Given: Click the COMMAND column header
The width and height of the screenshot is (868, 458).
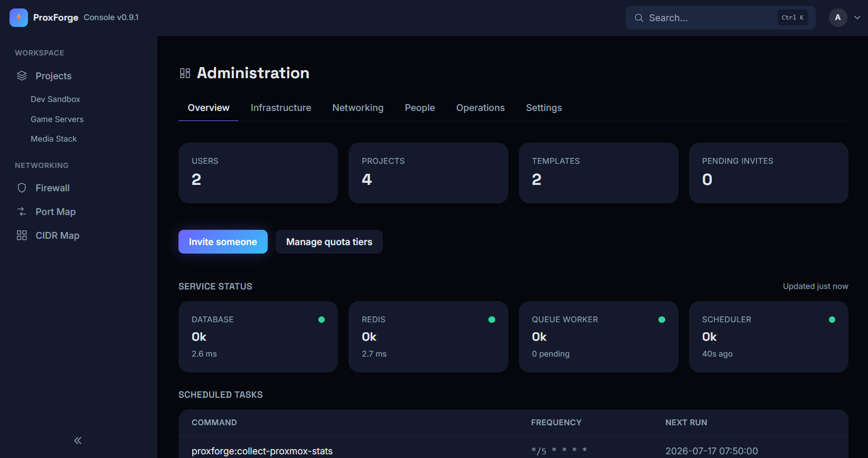Looking at the screenshot, I should click(214, 423).
